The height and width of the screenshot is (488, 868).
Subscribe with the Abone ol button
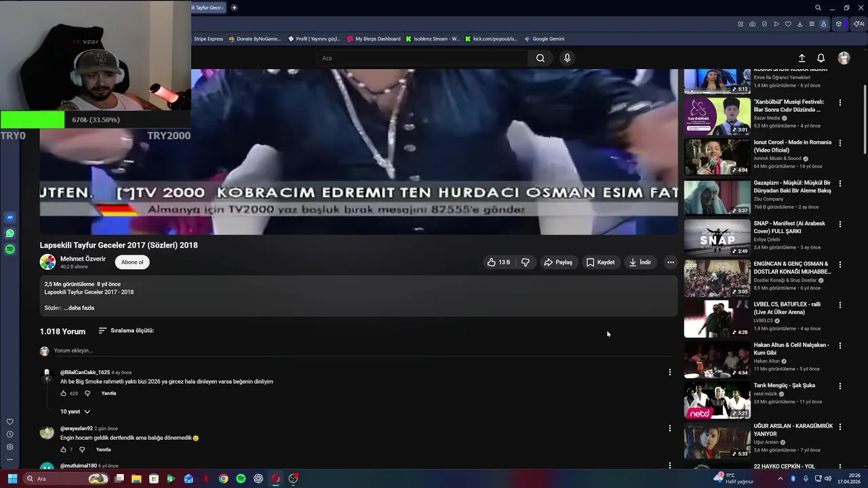pyautogui.click(x=132, y=262)
